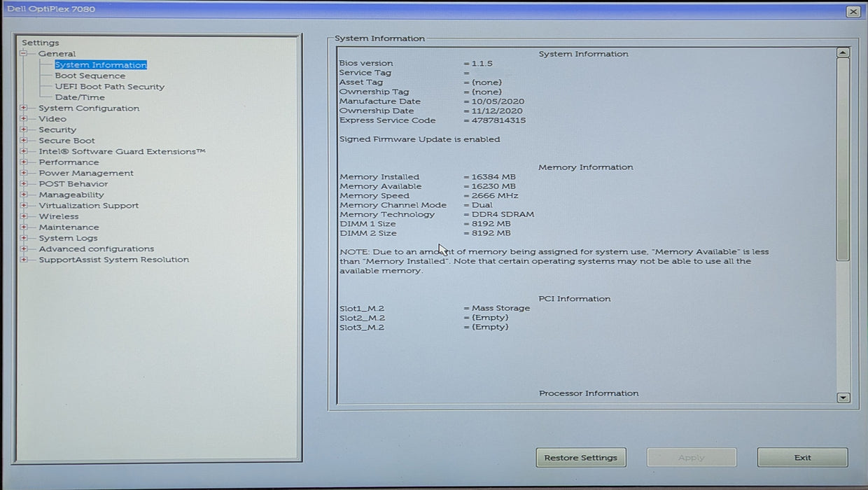Select the Wireless category label
The height and width of the screenshot is (490, 868).
click(59, 217)
